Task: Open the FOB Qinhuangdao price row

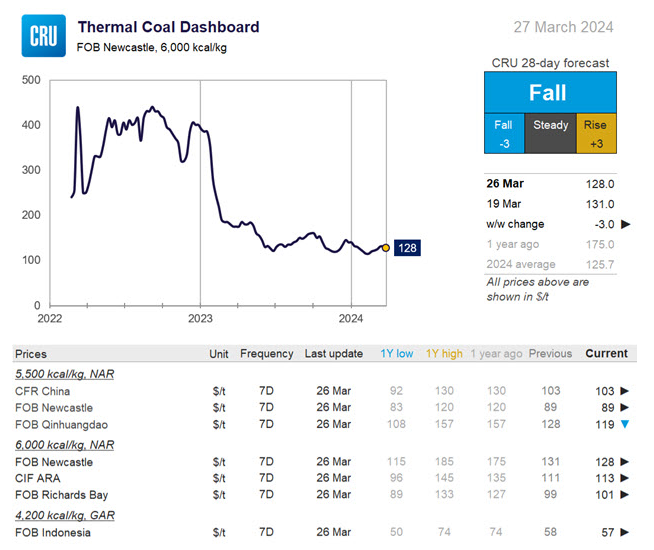Action: coord(58,423)
